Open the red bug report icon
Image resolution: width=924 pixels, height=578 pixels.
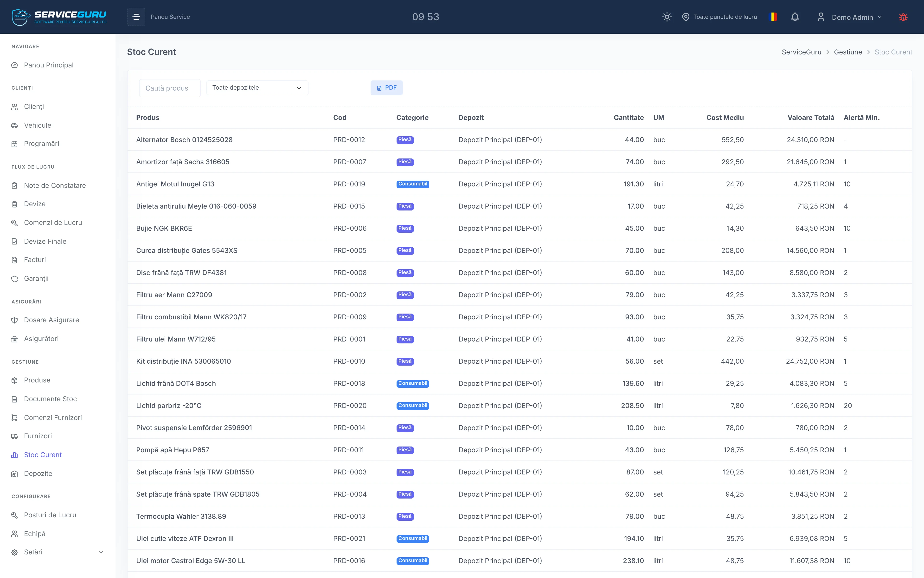[x=903, y=17]
